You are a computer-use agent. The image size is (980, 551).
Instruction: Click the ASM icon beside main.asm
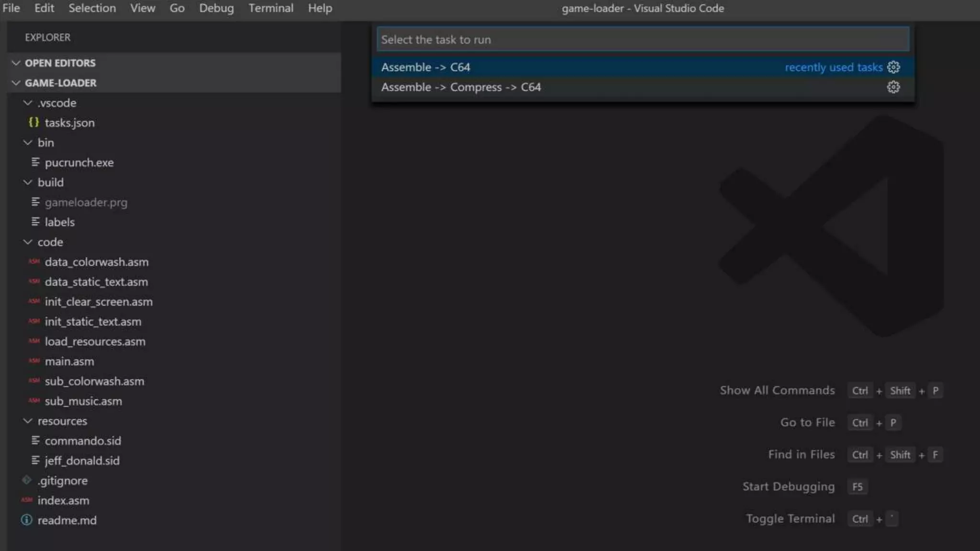33,361
